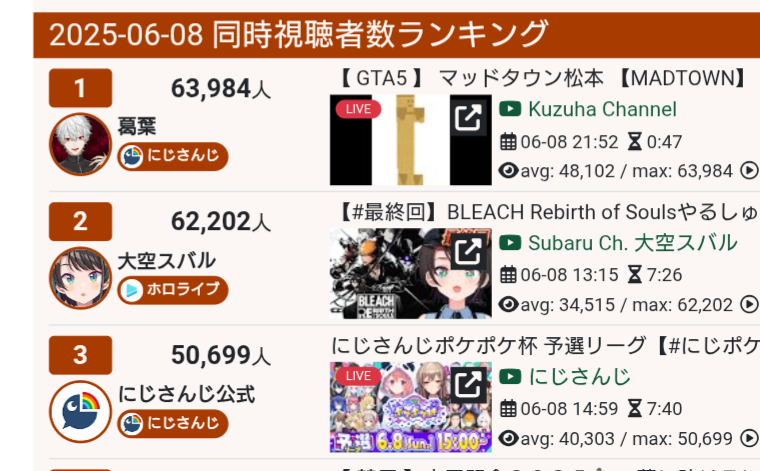
Task: Open the にじさんじポケポケ杯 live thumbnail
Action: pyautogui.click(x=411, y=407)
